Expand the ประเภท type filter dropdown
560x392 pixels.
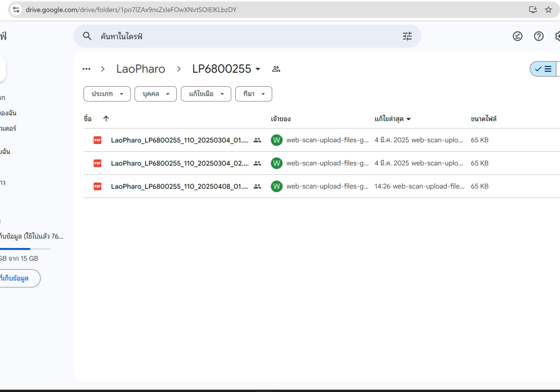tap(107, 94)
